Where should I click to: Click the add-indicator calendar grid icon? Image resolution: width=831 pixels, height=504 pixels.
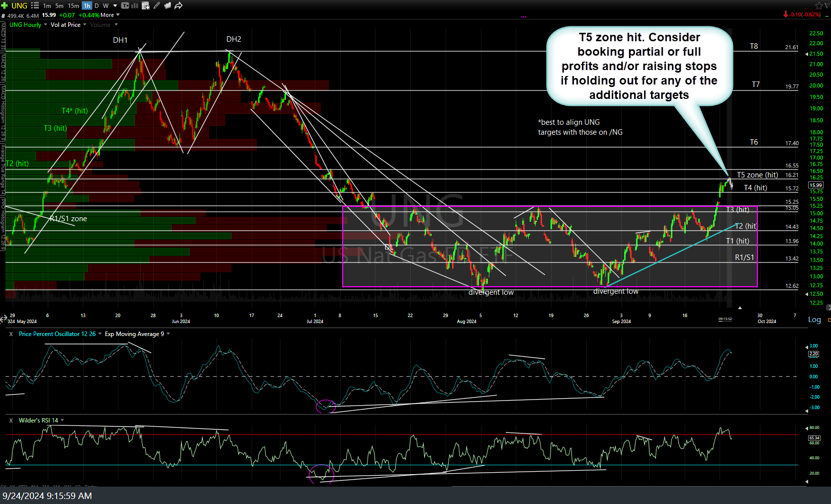coord(146,5)
